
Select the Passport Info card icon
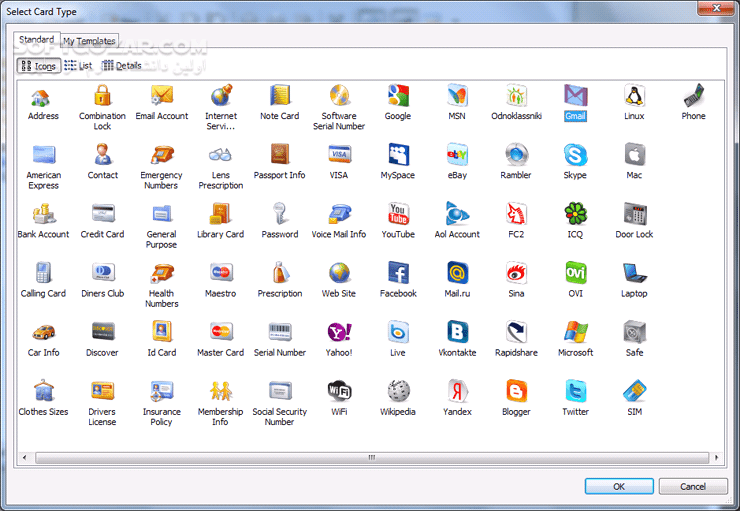tap(280, 155)
